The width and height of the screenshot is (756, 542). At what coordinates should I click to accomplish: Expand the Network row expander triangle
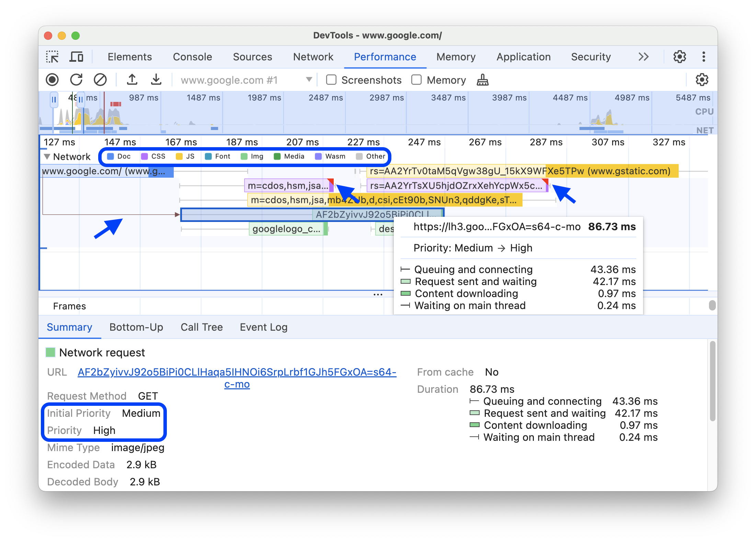[x=48, y=156]
